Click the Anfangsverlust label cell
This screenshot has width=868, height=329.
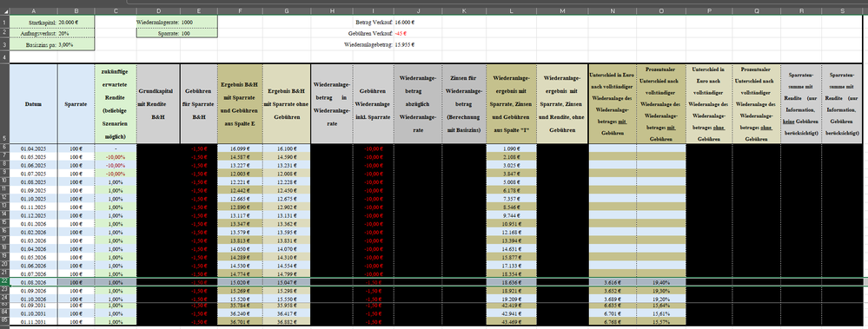[33, 33]
